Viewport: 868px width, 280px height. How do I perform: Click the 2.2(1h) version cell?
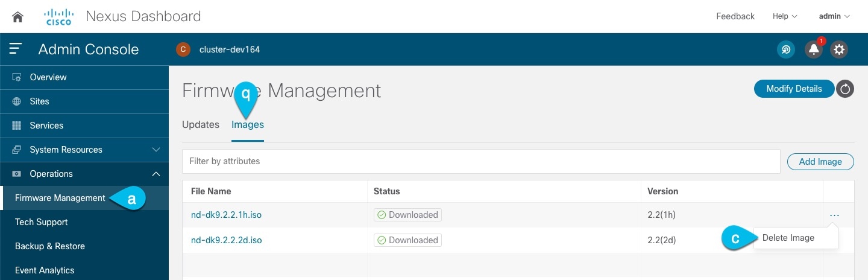tap(662, 215)
